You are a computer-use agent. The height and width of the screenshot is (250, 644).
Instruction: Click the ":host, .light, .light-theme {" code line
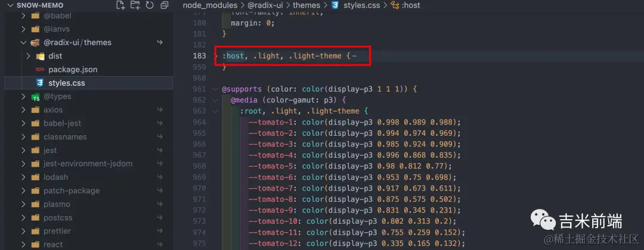pos(286,56)
